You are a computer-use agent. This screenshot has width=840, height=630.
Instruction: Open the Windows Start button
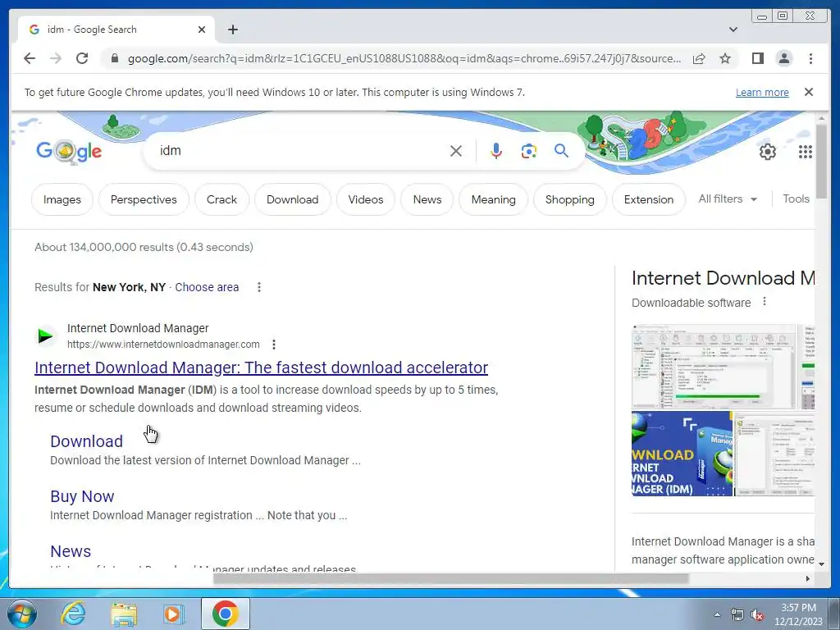coord(22,614)
